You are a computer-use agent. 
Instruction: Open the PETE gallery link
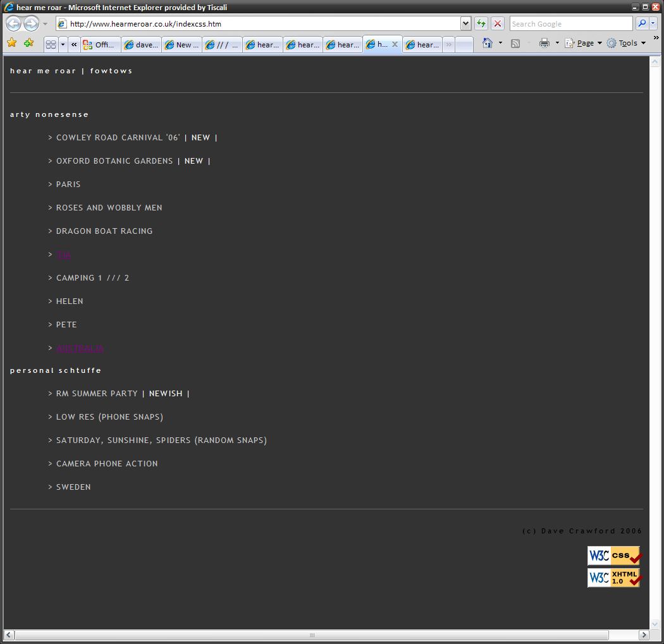click(66, 325)
